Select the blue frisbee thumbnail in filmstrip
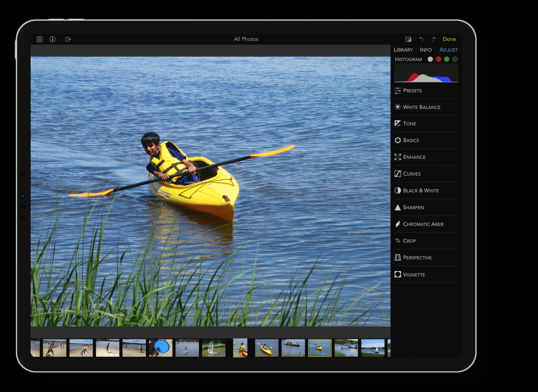 tap(161, 348)
